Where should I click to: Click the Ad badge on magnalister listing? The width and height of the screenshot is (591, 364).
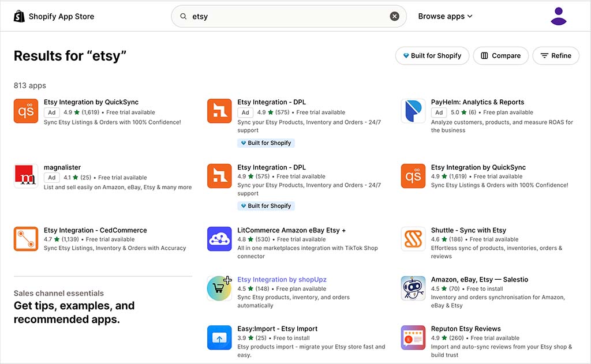pyautogui.click(x=51, y=178)
